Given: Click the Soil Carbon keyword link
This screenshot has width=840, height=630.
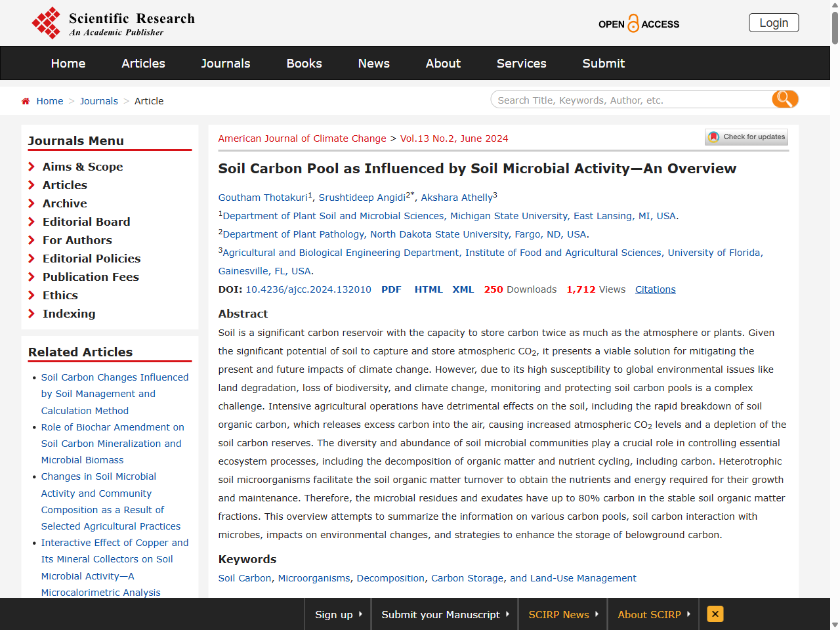Looking at the screenshot, I should click(244, 578).
